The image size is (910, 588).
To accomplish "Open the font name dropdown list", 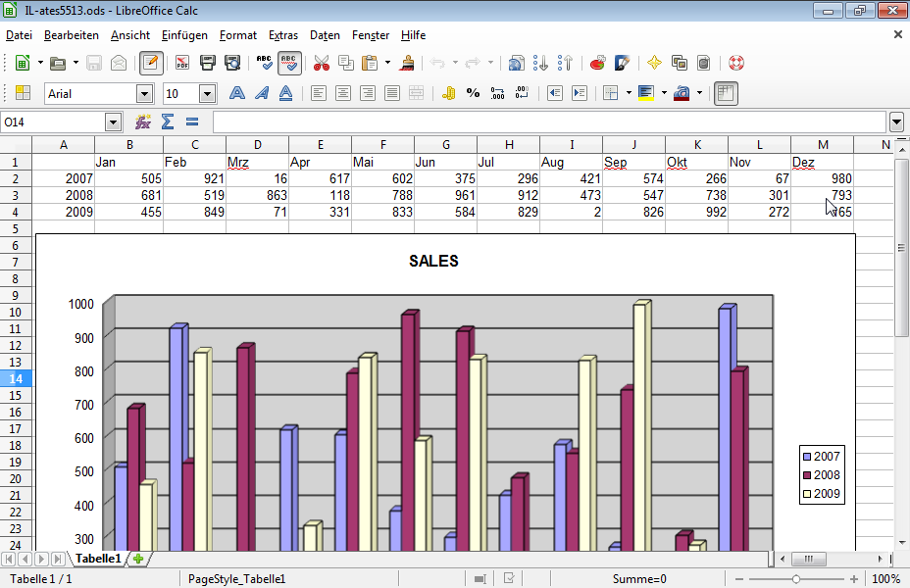I will click(144, 94).
